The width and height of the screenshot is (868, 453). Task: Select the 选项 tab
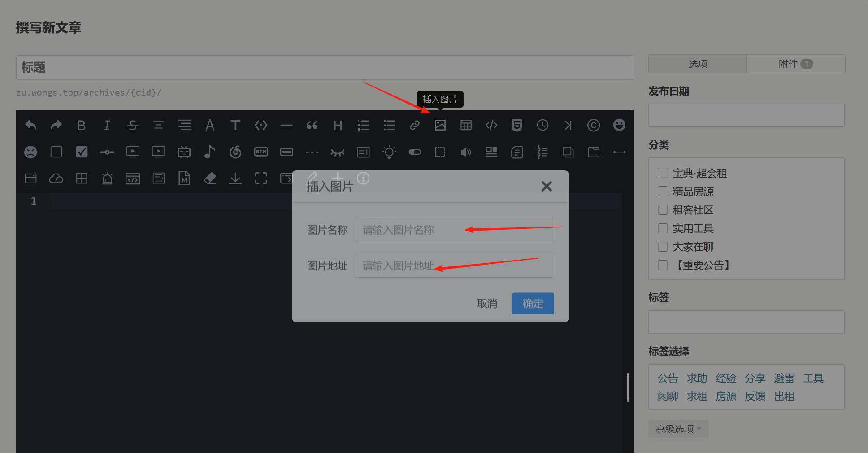[x=698, y=64]
